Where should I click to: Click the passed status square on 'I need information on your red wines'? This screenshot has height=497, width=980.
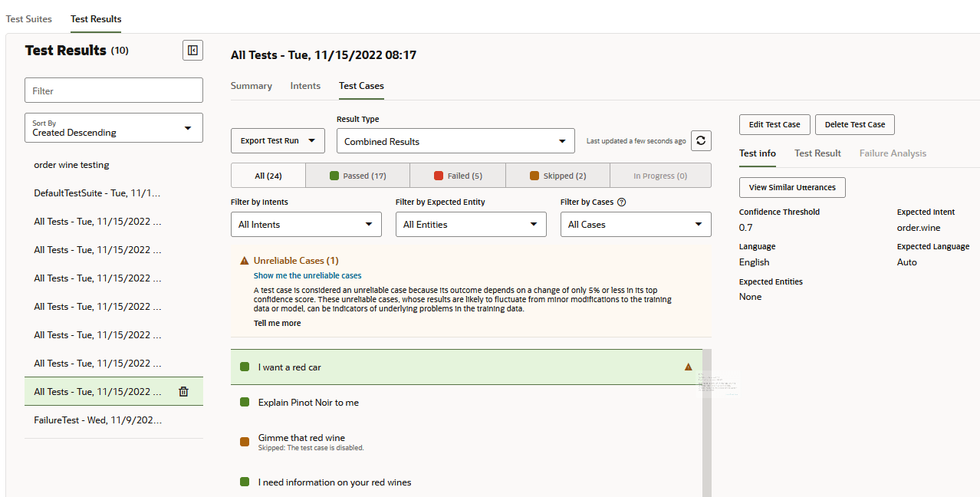pos(245,482)
